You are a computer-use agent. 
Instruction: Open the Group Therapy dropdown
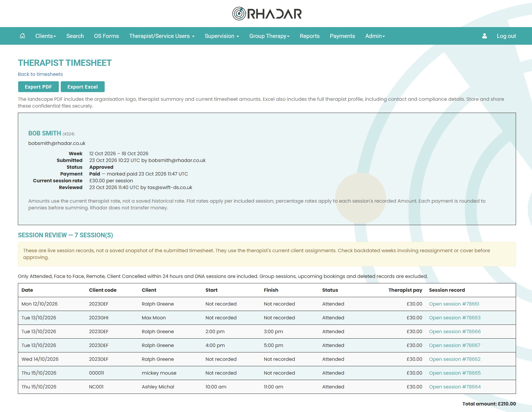[x=269, y=36]
